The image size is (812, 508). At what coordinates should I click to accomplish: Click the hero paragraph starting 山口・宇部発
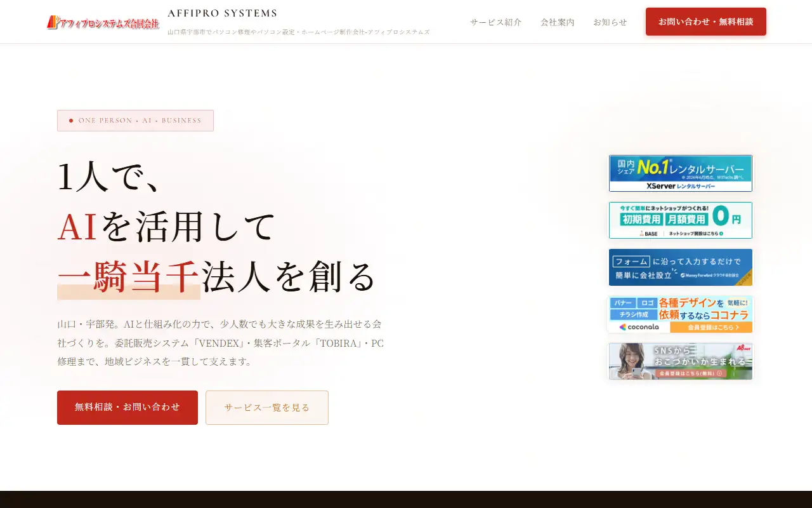point(221,343)
